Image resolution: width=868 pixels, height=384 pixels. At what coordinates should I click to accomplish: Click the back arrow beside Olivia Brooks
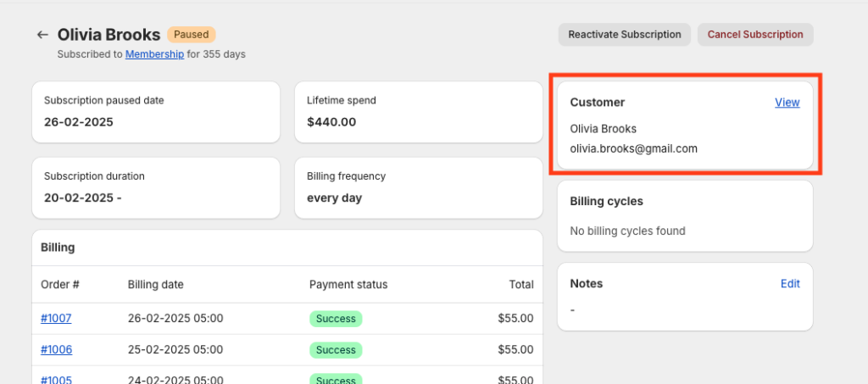[x=42, y=35]
